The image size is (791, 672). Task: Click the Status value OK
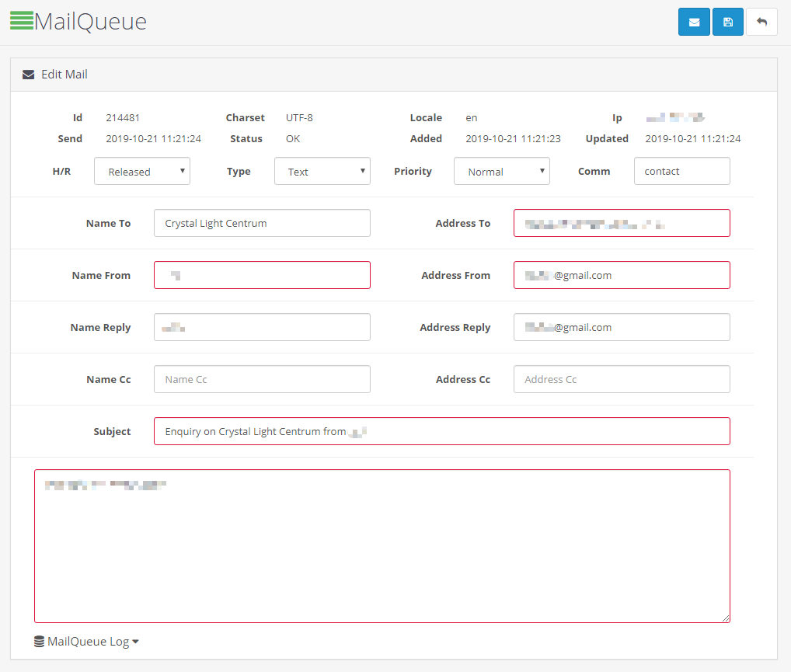point(293,138)
